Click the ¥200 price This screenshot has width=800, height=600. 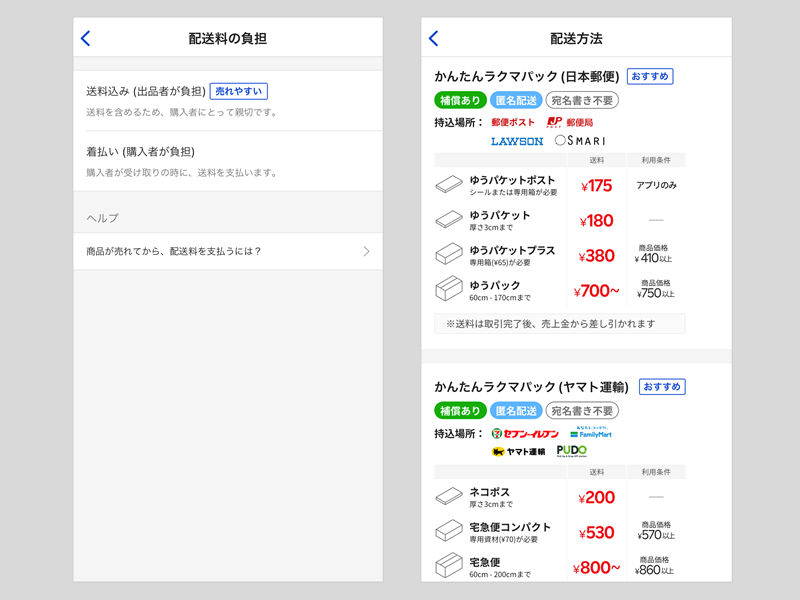pyautogui.click(x=596, y=497)
